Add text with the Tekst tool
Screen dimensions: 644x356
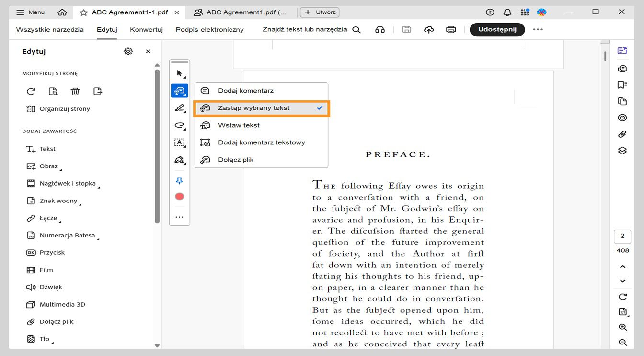tap(41, 149)
